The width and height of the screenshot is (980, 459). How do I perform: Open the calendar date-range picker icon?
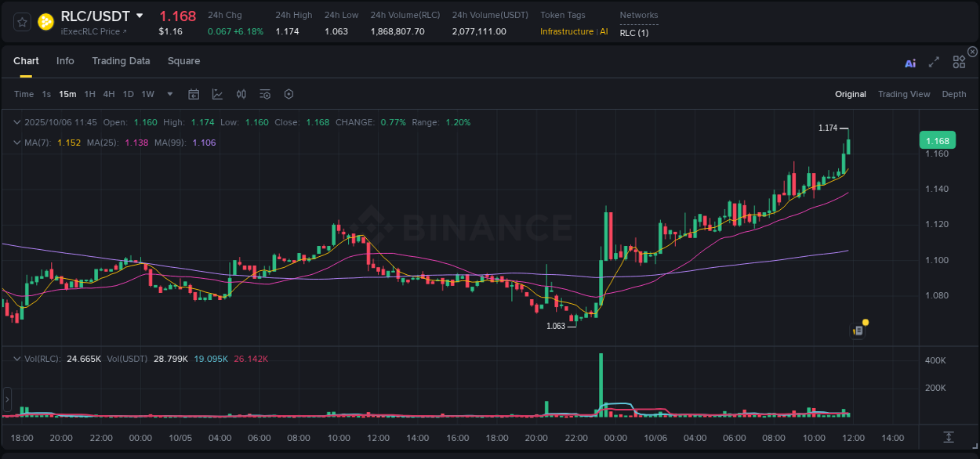(x=194, y=93)
